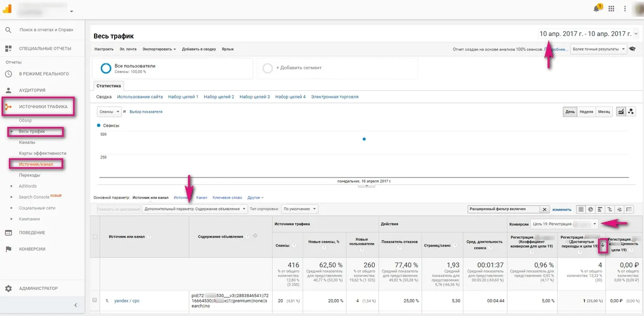Click the search magnifier icon in sidebar
644x316 pixels.
[8, 30]
